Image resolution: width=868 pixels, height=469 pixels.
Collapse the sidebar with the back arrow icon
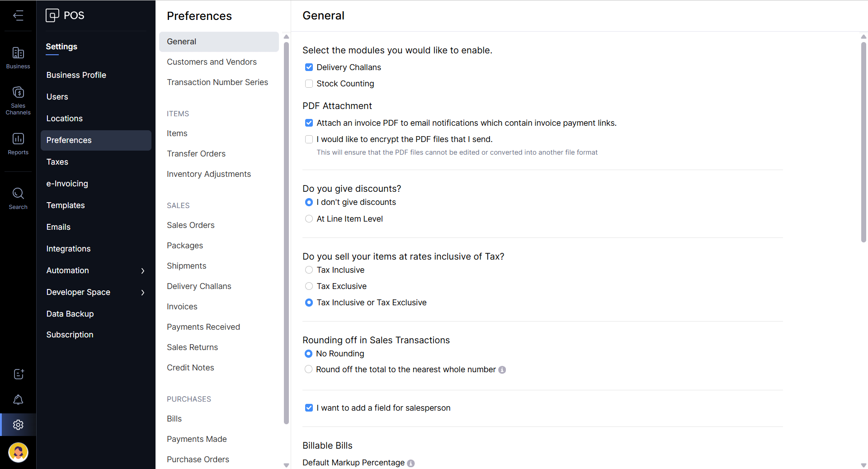point(18,16)
